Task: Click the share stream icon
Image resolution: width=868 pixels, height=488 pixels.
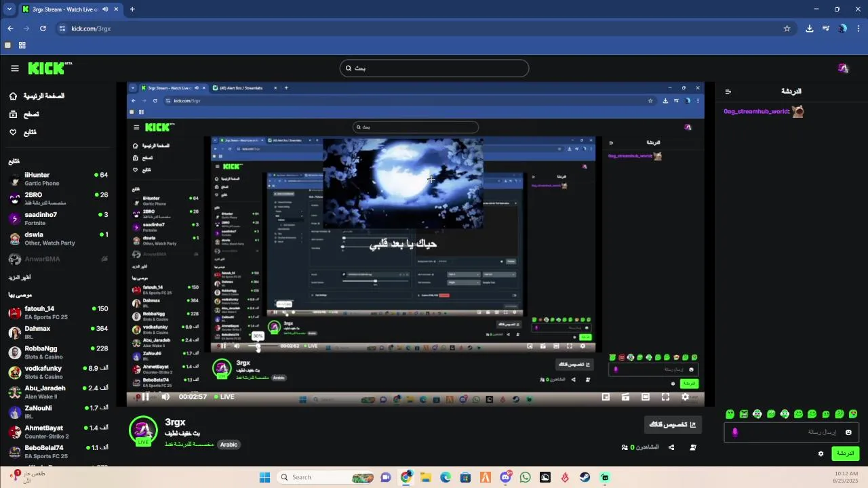Action: point(671,447)
